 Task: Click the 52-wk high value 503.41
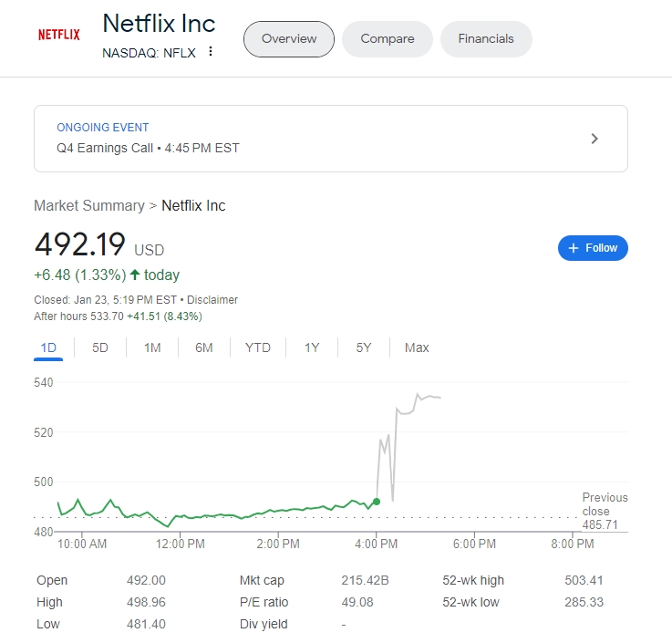point(584,580)
